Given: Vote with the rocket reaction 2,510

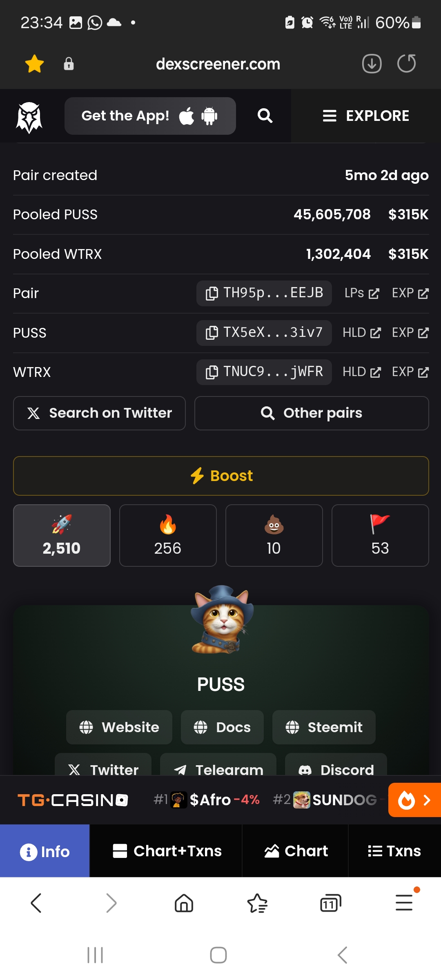Looking at the screenshot, I should click(62, 535).
